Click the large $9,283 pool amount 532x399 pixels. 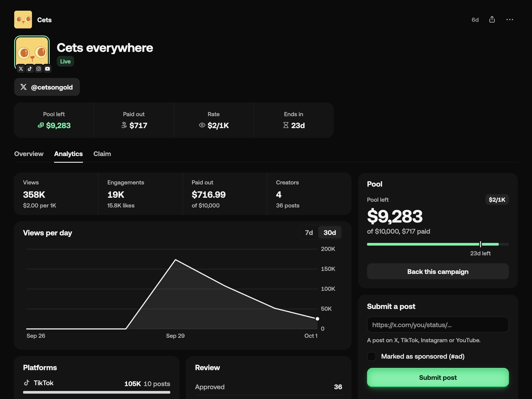pyautogui.click(x=395, y=216)
